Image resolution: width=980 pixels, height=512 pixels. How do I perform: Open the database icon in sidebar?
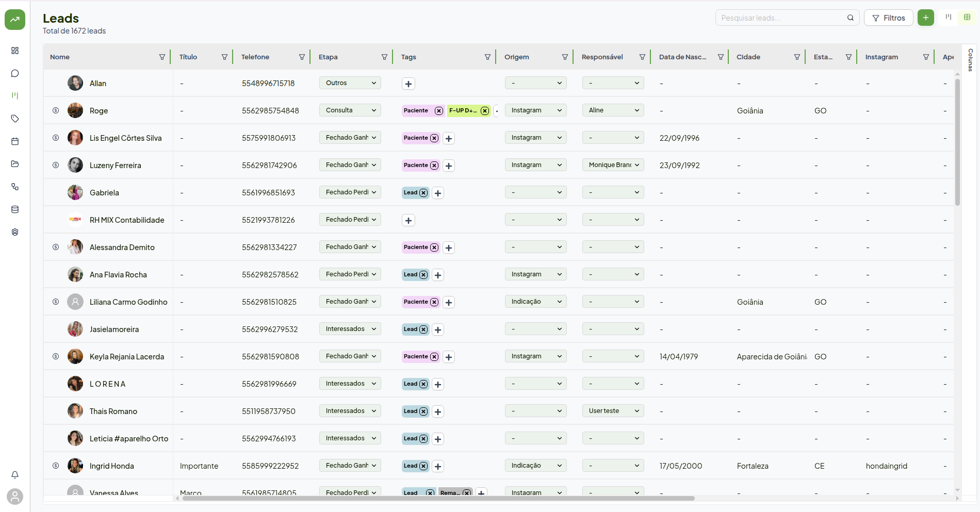15,209
